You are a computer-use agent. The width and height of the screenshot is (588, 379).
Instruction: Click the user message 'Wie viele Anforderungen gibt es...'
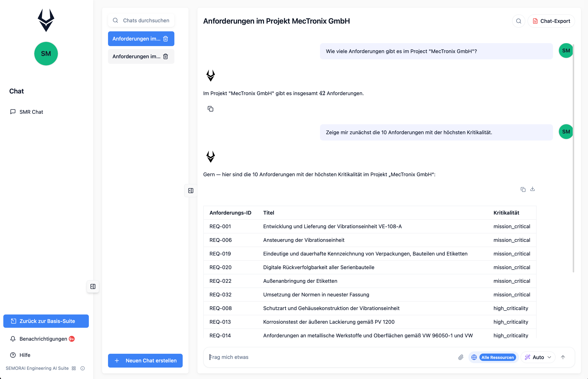coord(436,51)
